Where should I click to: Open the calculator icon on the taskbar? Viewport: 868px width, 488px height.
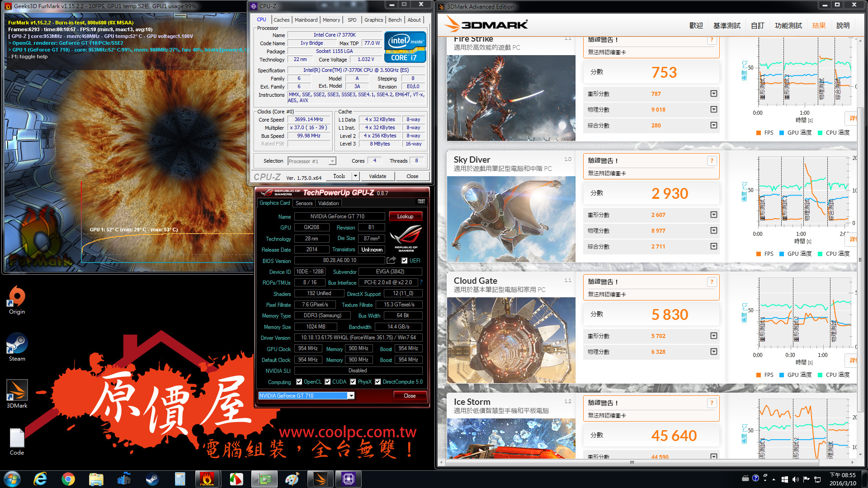(180, 479)
